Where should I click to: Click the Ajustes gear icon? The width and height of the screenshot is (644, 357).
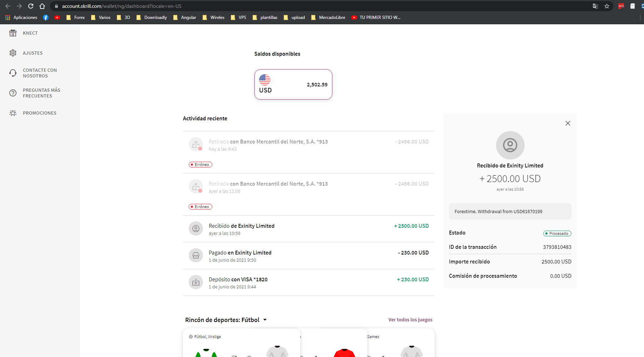[13, 53]
